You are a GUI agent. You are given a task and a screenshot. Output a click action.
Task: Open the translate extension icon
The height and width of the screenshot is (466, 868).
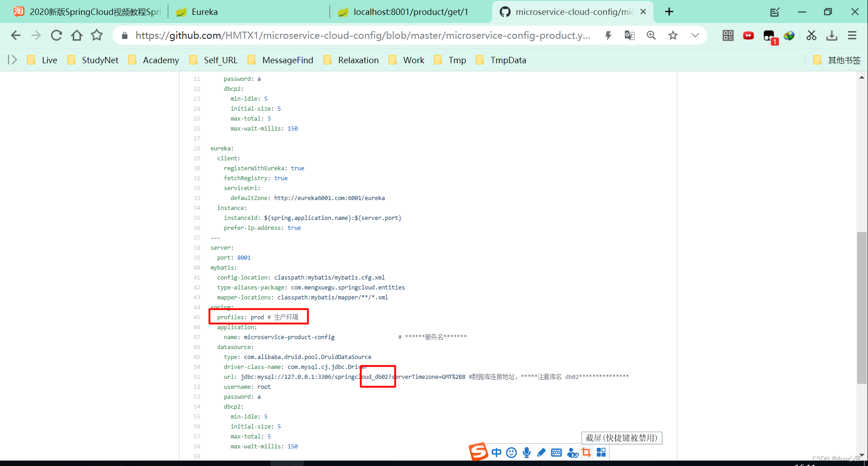[629, 35]
